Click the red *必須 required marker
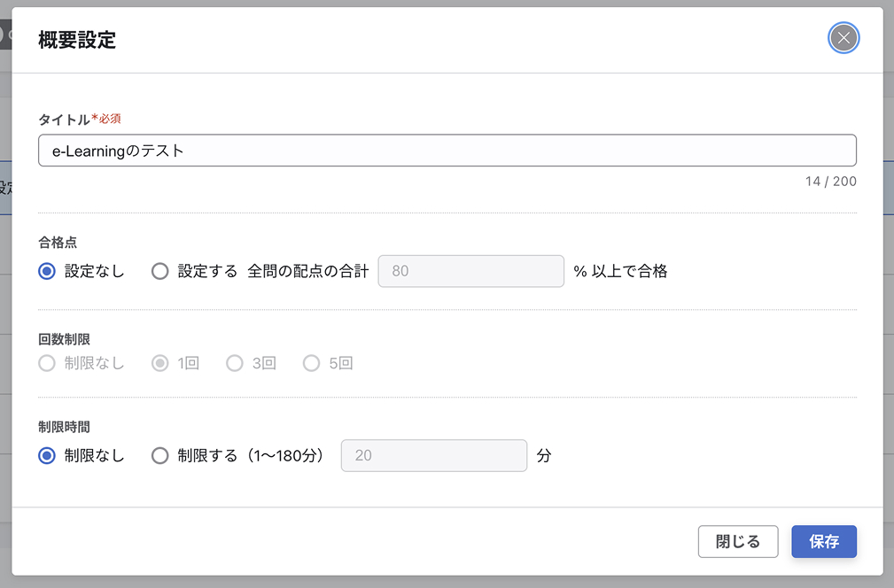Image resolution: width=894 pixels, height=588 pixels. (x=107, y=117)
